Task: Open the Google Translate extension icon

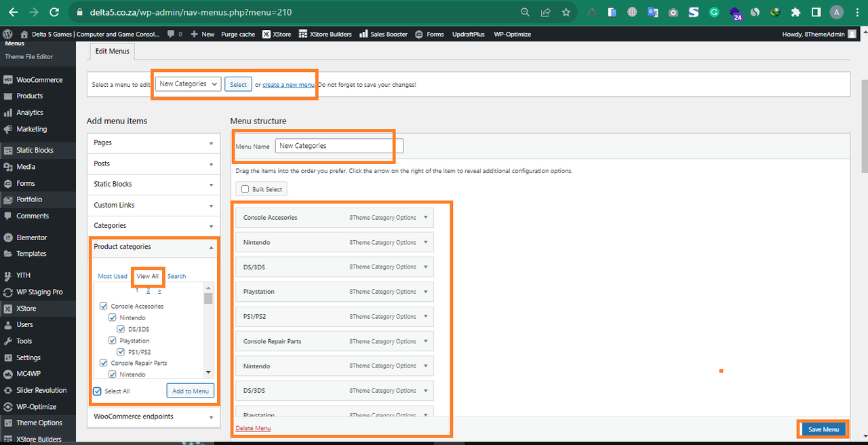Action: click(652, 12)
